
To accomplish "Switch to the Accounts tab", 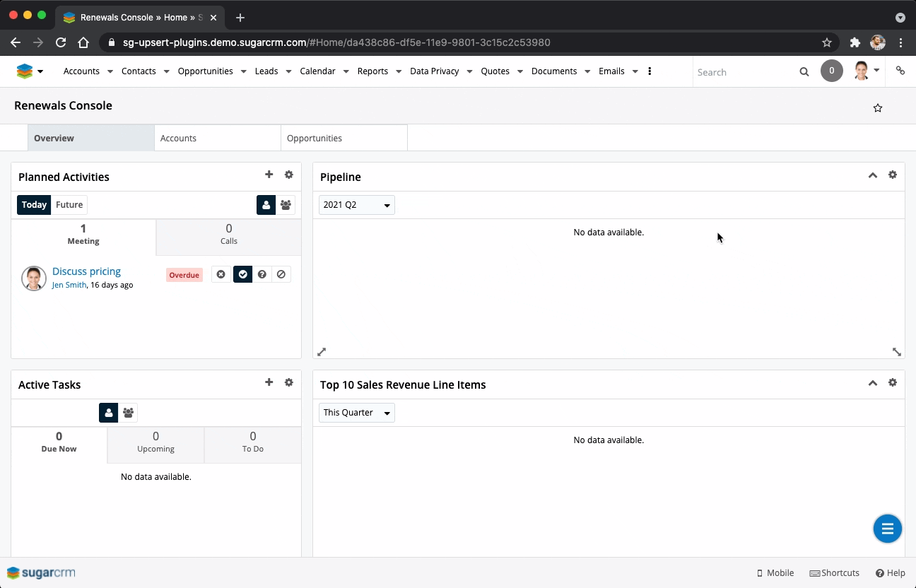I will [x=179, y=138].
